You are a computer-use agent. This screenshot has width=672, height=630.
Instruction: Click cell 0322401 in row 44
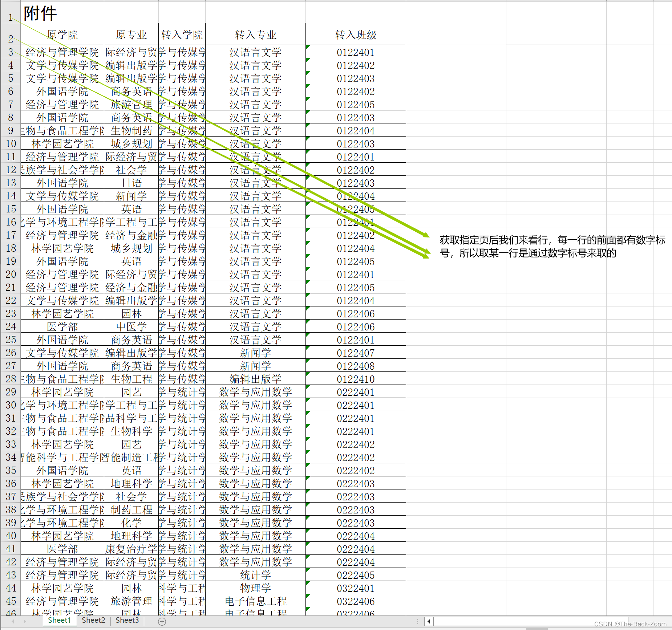click(x=356, y=588)
